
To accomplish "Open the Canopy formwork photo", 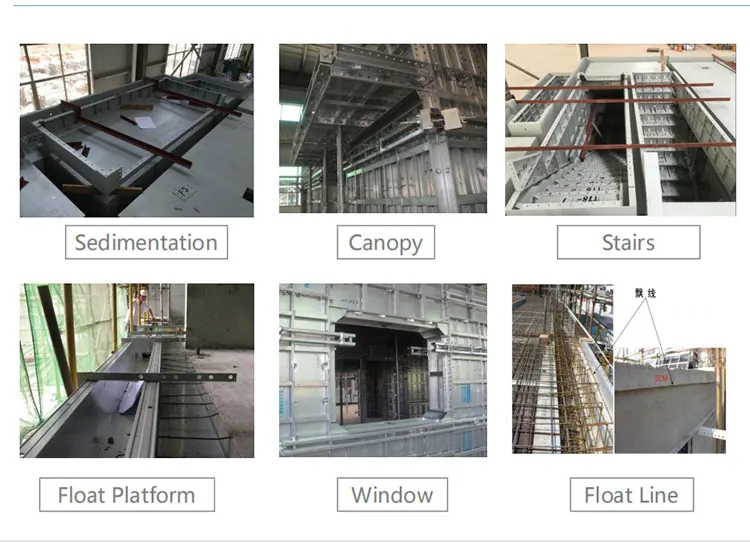I will (383, 128).
